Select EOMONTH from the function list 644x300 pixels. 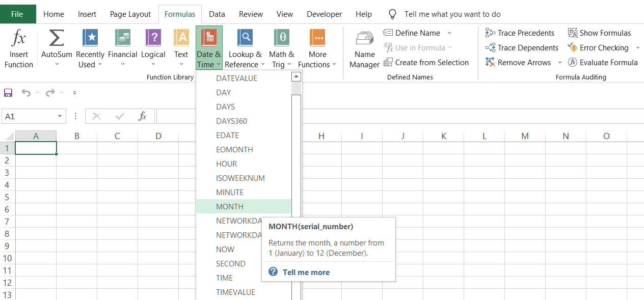tap(234, 150)
